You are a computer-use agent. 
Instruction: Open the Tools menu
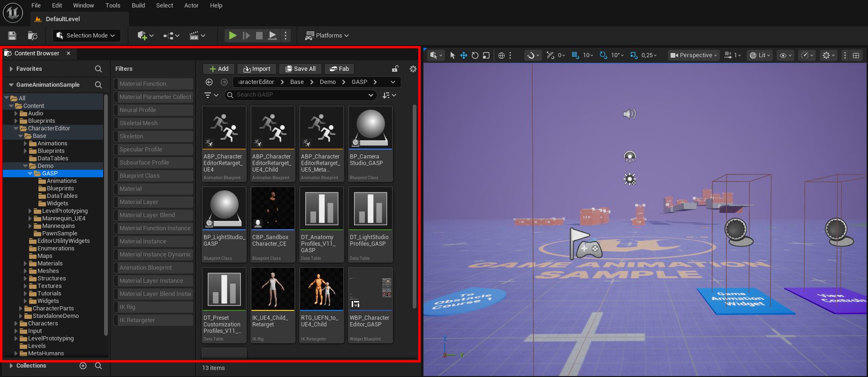coord(113,6)
